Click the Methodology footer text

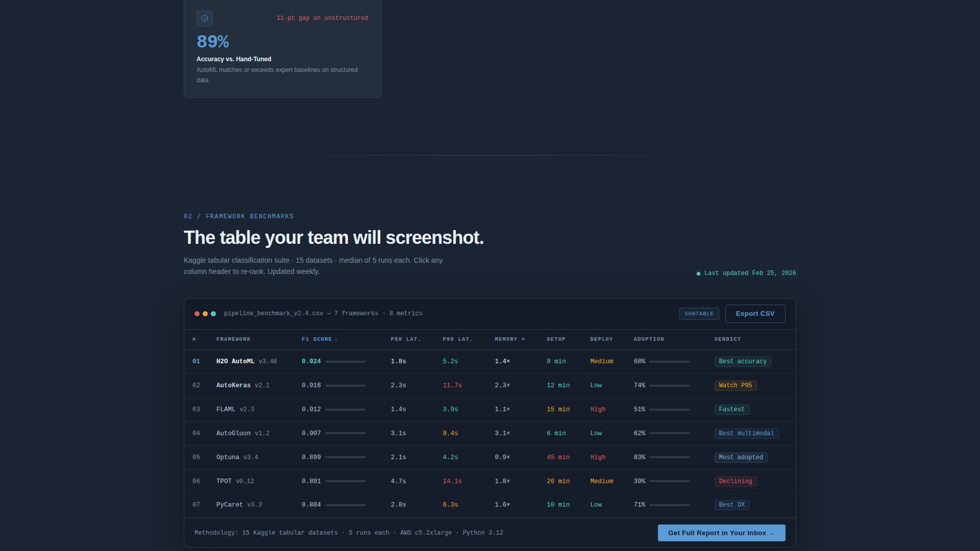(x=349, y=533)
